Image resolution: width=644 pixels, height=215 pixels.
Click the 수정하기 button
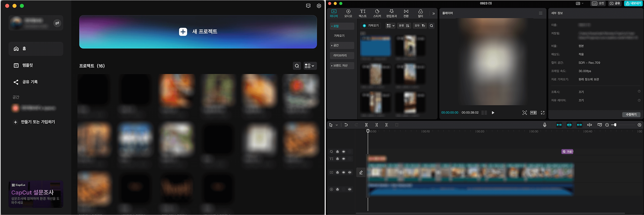tap(631, 114)
